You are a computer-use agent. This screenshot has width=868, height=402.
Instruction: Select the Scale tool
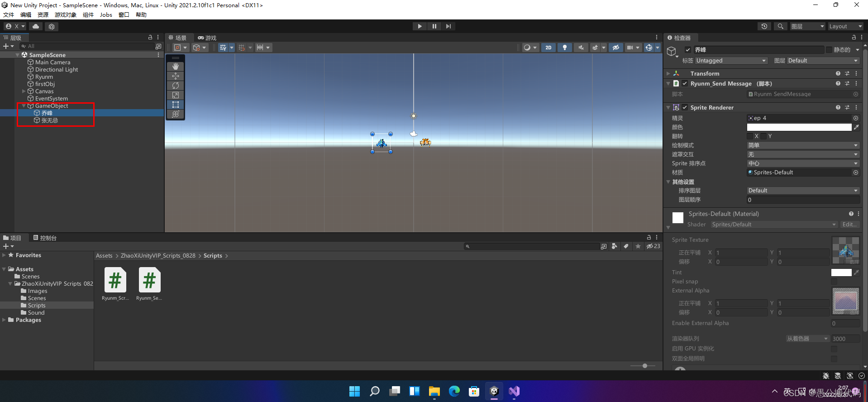tap(176, 95)
